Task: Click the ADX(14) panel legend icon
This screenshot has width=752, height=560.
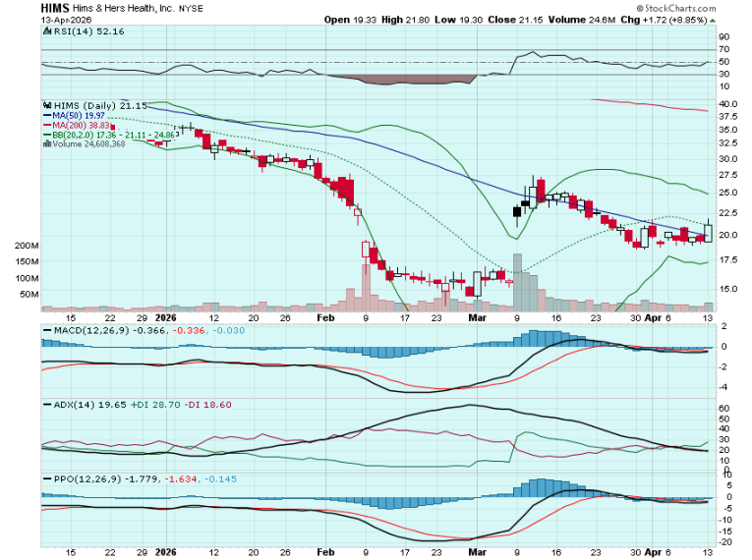Action: 45,404
